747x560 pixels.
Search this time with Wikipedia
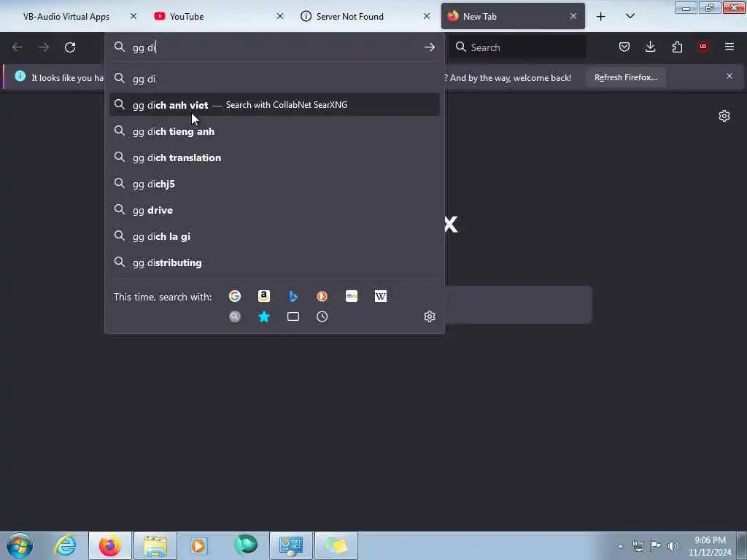[x=381, y=296]
